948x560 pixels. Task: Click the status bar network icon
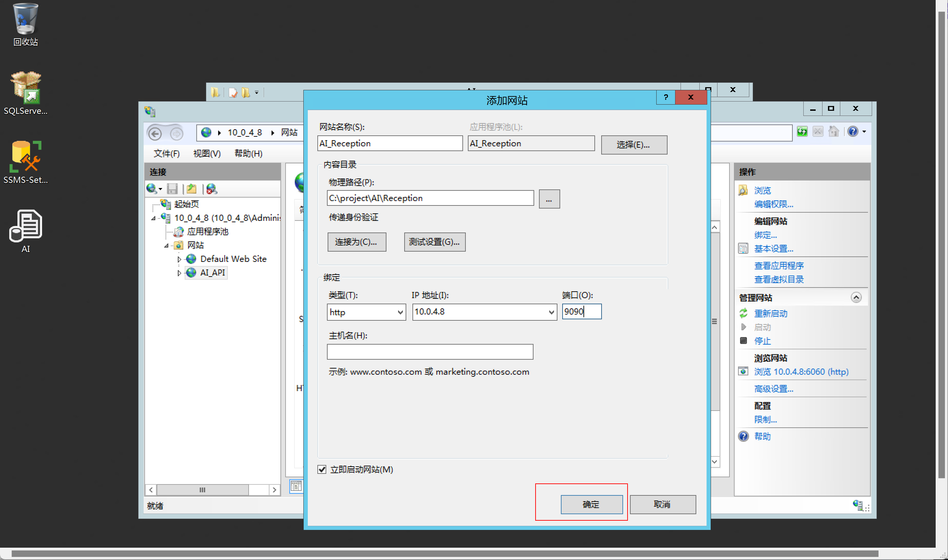coord(858,505)
